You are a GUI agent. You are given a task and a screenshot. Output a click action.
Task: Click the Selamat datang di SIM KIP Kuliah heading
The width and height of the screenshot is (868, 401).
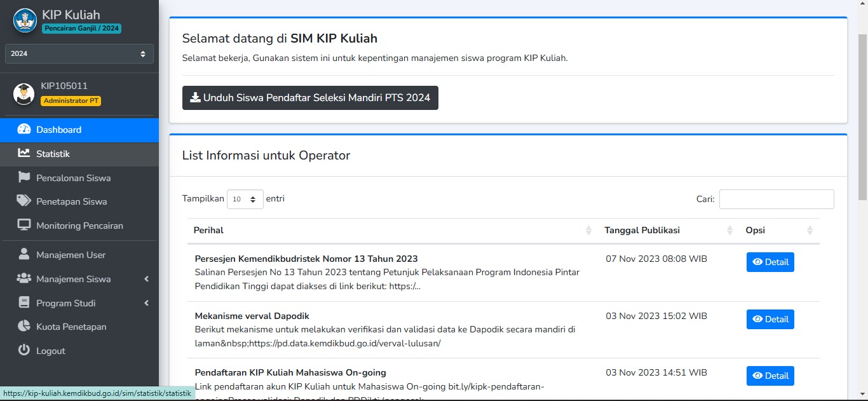tap(280, 38)
